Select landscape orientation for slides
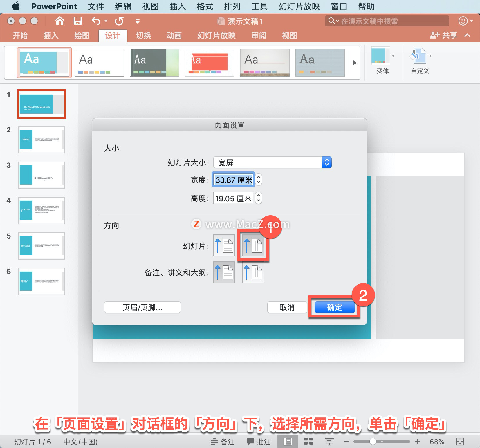 pos(253,245)
